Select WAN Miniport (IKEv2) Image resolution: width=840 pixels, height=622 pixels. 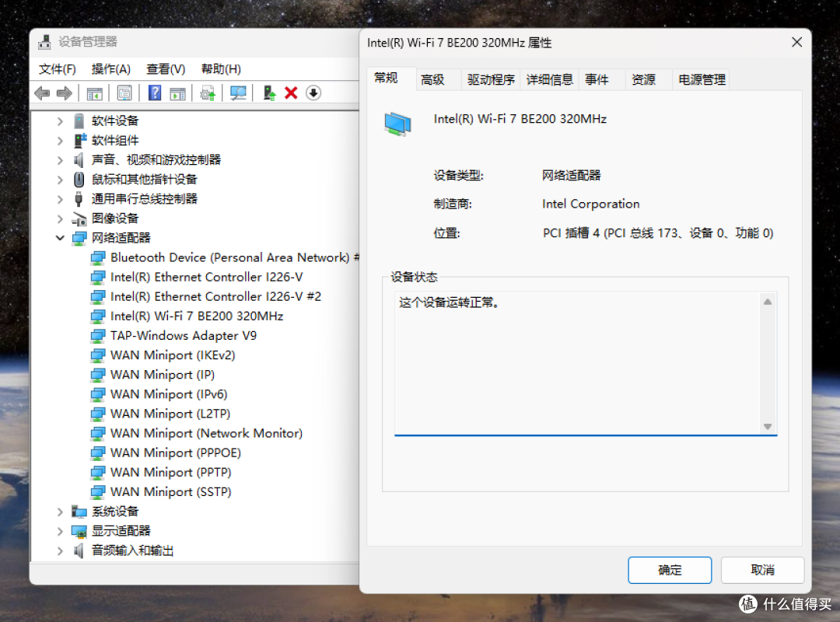click(173, 355)
